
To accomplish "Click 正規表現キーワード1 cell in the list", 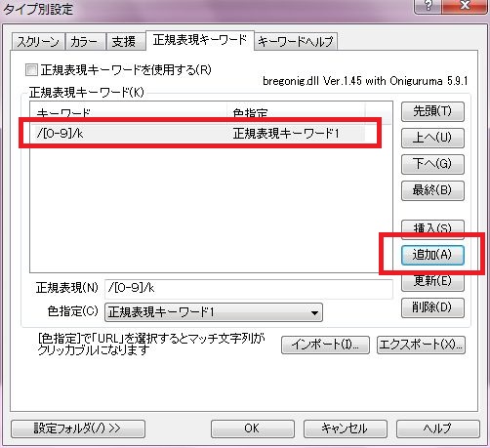I will [286, 134].
